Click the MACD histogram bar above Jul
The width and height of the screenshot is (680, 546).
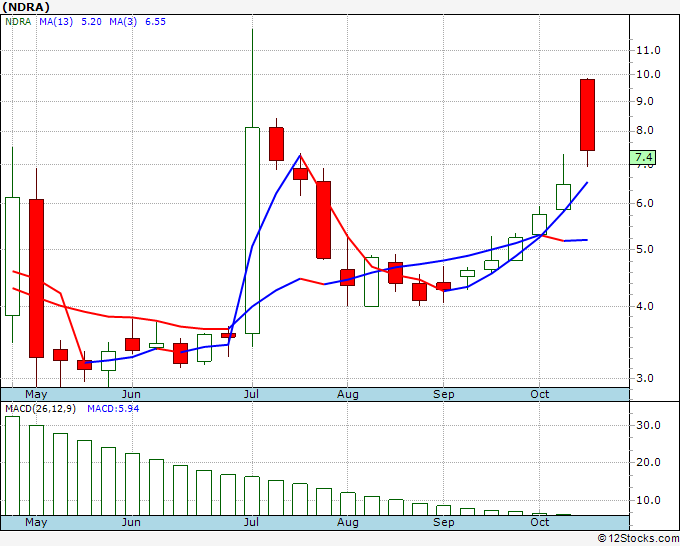252,496
